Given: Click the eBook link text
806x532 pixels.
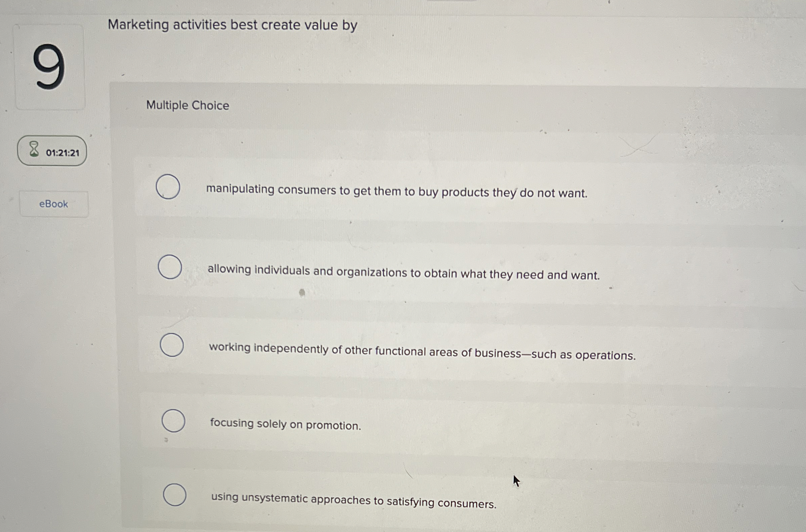Looking at the screenshot, I should tap(53, 203).
